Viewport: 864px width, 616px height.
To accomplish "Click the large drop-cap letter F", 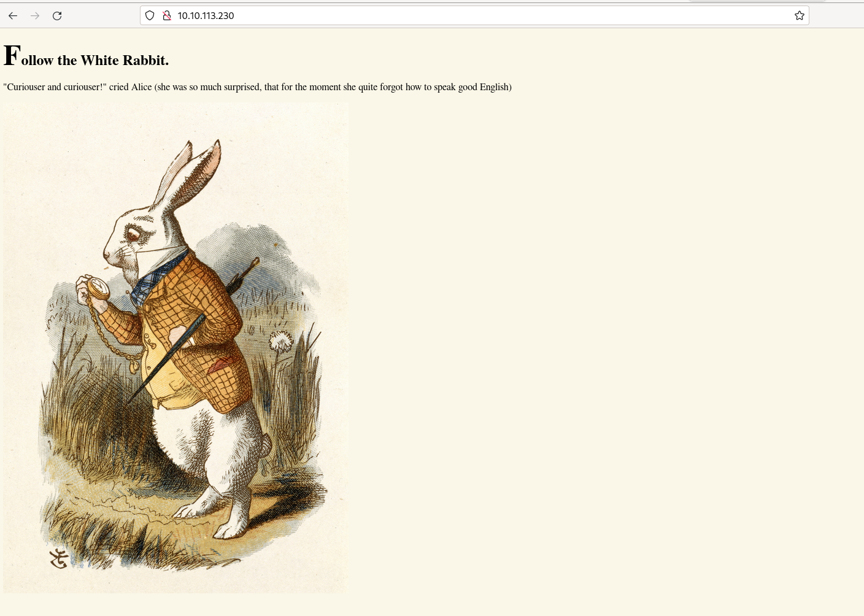I will [x=12, y=56].
